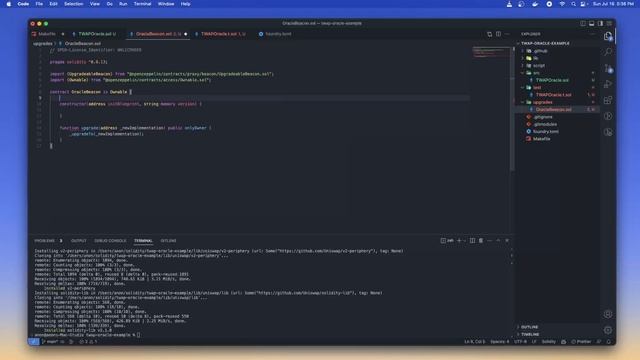Open the Terminal menu in the menu bar
Viewport: 640px width, 360px height.
coord(142,4)
